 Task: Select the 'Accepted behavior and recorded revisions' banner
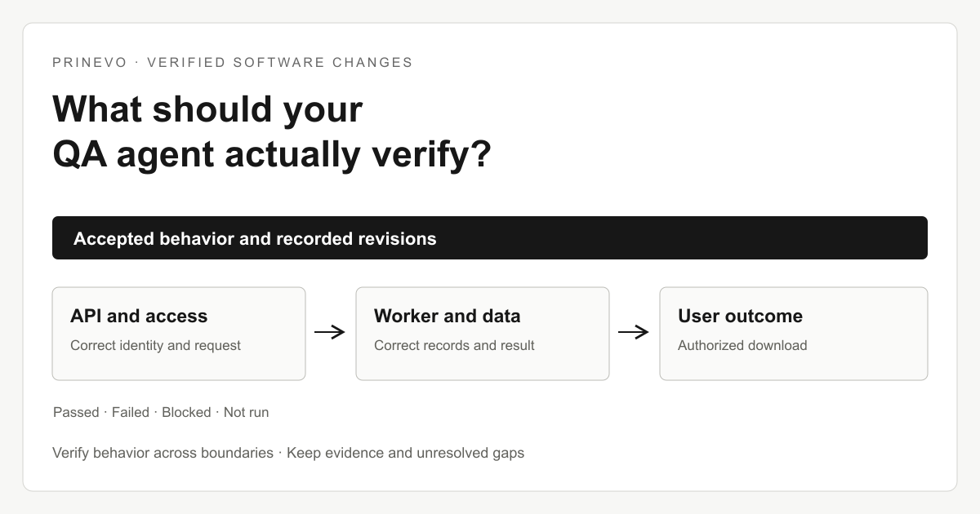point(490,238)
